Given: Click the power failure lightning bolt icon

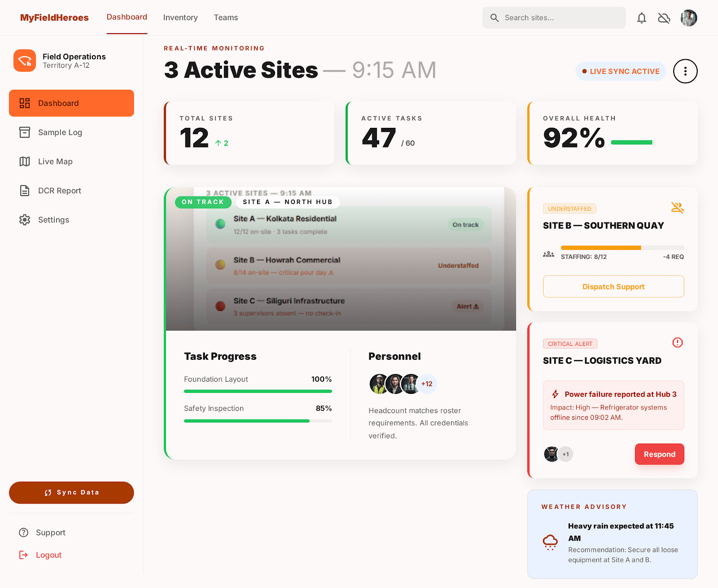Looking at the screenshot, I should click(x=556, y=394).
